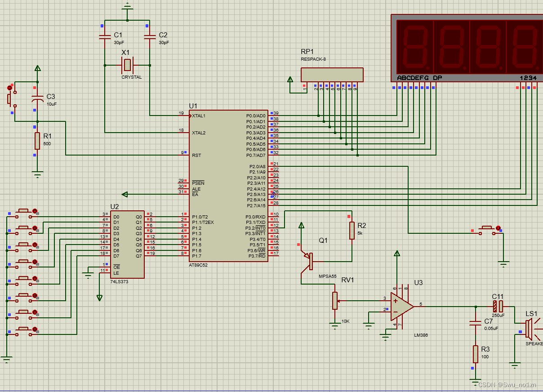Viewport: 543px width, 392px height.
Task: Click the LM386 part label
Action: (x=421, y=335)
